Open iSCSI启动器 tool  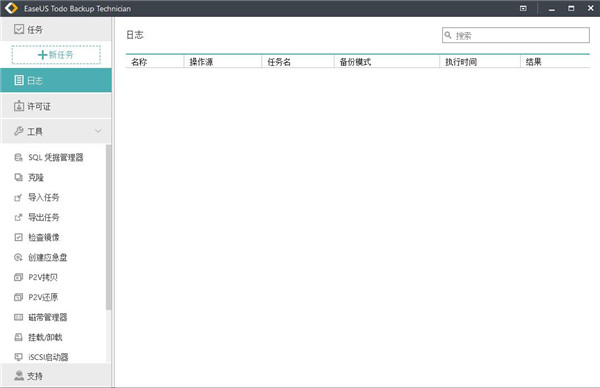48,357
